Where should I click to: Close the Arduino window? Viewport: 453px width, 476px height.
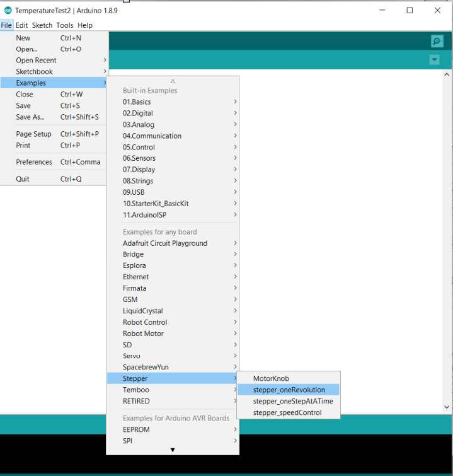[x=437, y=10]
